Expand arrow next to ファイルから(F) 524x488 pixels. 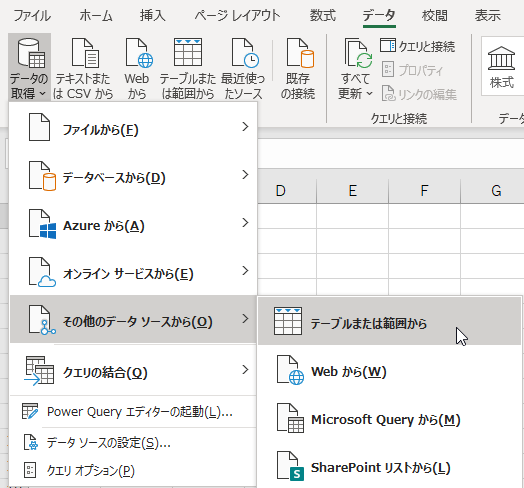245,127
